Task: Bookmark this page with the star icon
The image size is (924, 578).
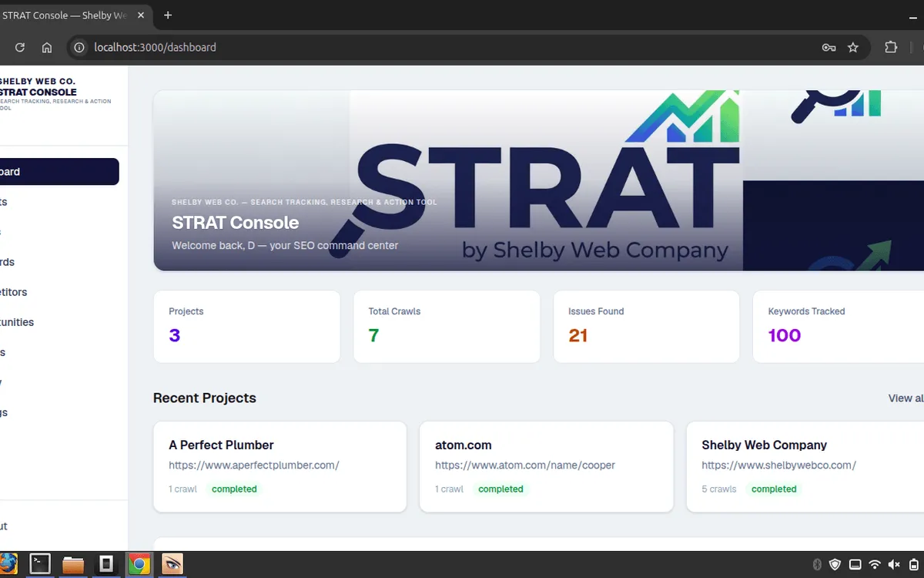Action: point(853,47)
